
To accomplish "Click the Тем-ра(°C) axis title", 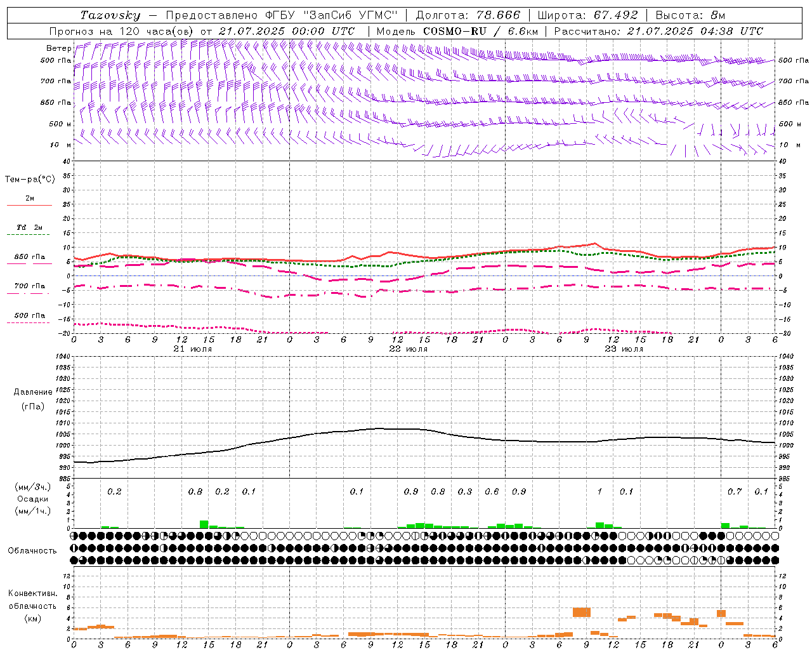I will [30, 180].
